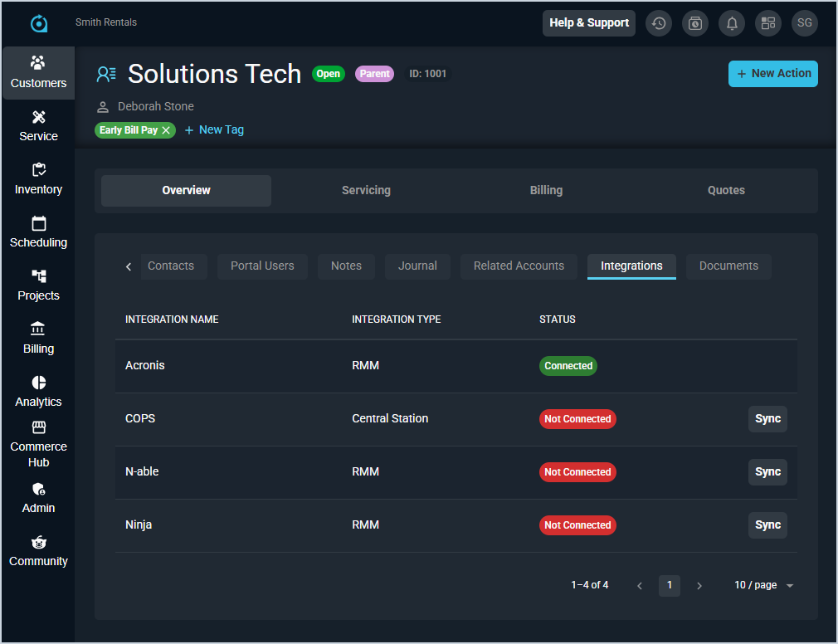Remove the Early Bill Pay tag
The width and height of the screenshot is (838, 644).
166,130
